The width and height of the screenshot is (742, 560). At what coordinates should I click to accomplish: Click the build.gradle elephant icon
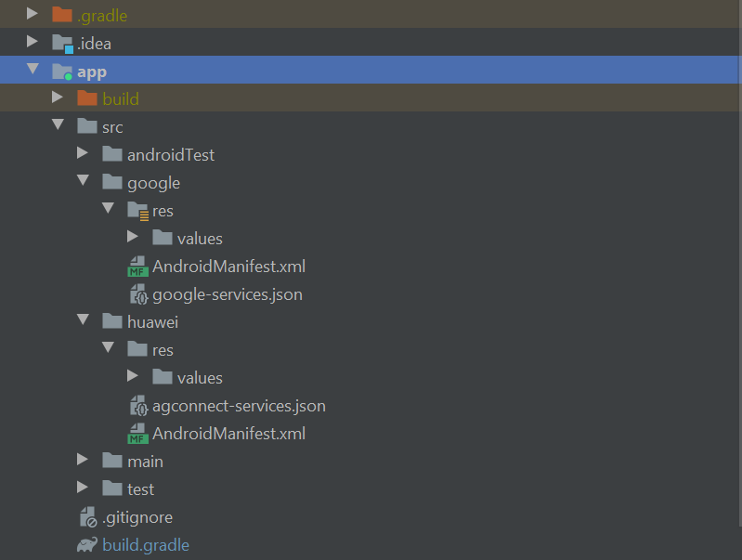[87, 545]
